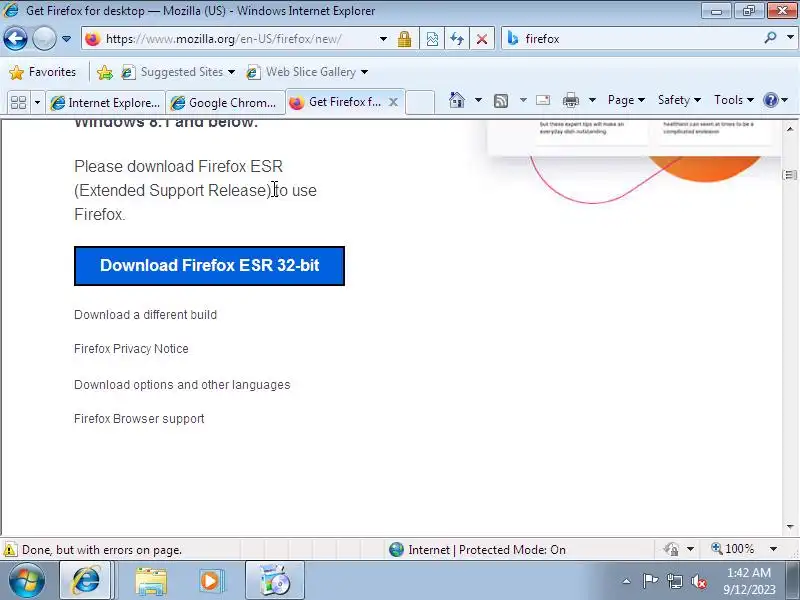800x600 pixels.
Task: Click the scrollbar down arrow
Action: (x=790, y=527)
